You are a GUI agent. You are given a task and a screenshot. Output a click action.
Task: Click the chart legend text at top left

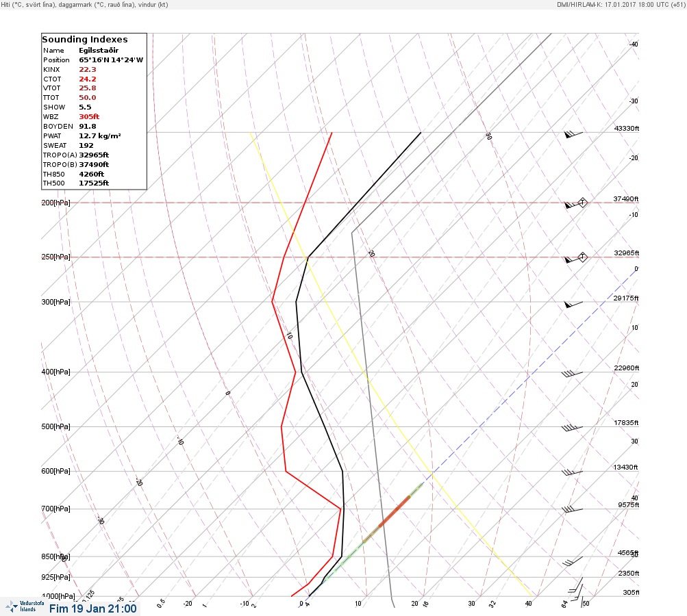tap(84, 4)
